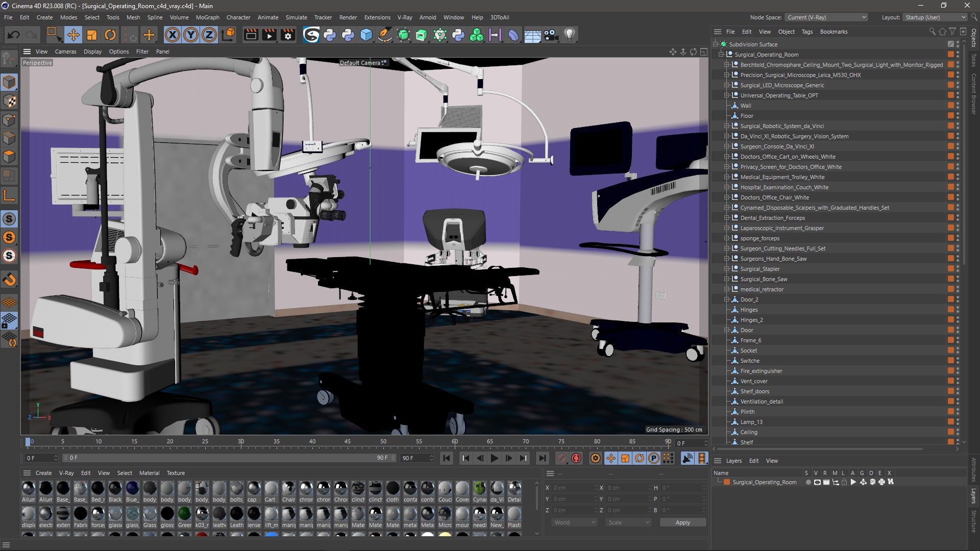Switch to Texture mode
The image size is (980, 551).
tap(9, 101)
